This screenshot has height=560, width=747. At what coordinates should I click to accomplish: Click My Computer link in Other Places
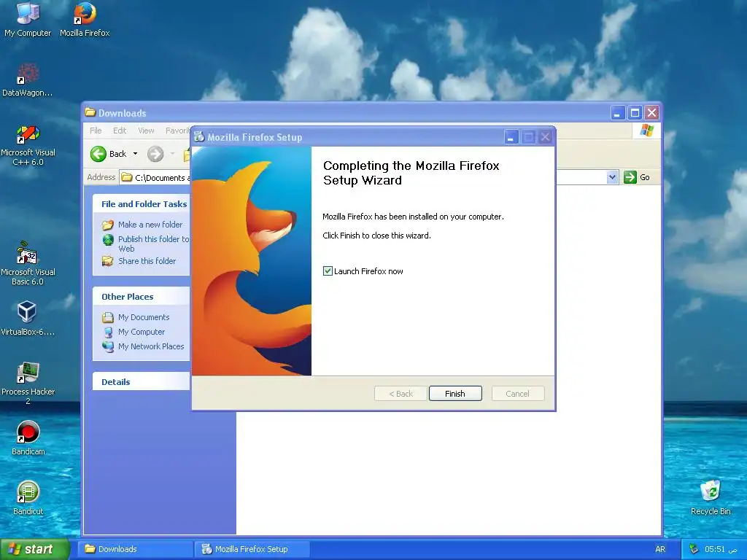point(142,332)
